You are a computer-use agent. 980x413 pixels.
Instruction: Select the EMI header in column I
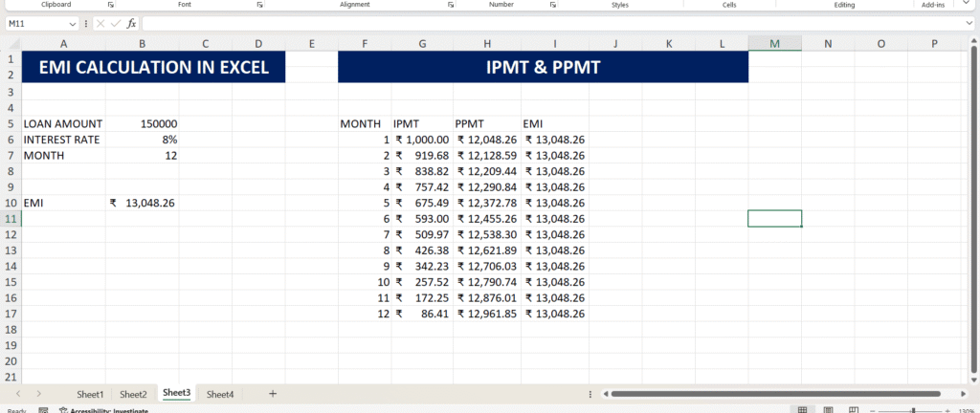(x=555, y=123)
